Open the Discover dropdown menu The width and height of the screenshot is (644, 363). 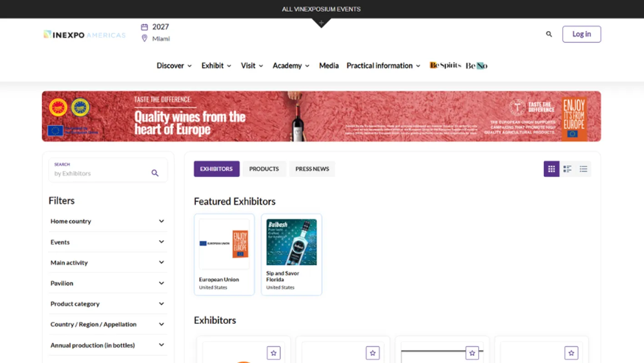tap(174, 66)
